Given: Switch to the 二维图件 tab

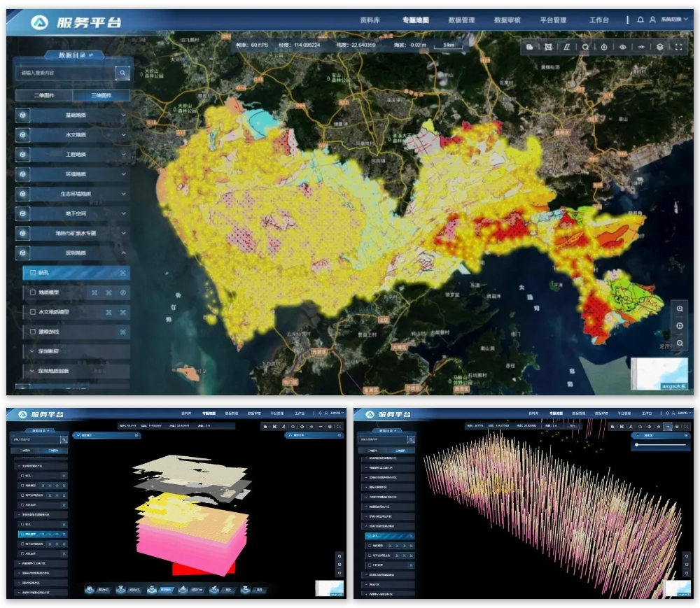Looking at the screenshot, I should tap(43, 95).
